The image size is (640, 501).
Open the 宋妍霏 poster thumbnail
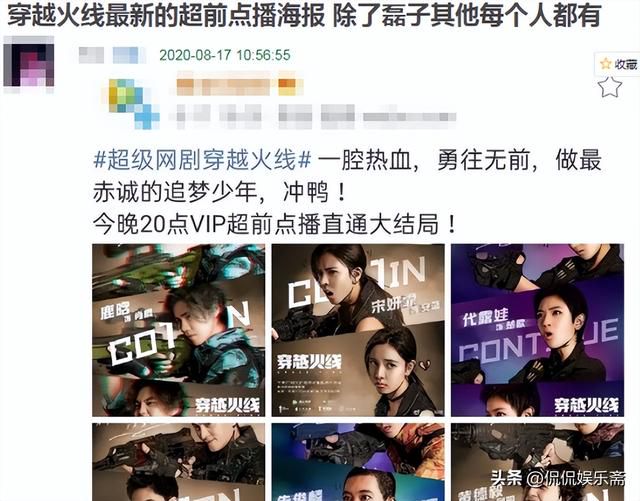(x=358, y=330)
